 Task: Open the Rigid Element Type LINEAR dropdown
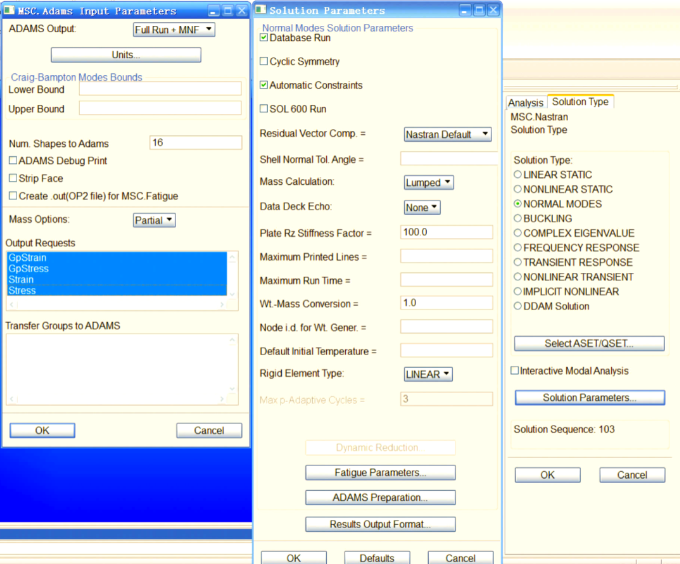(428, 374)
